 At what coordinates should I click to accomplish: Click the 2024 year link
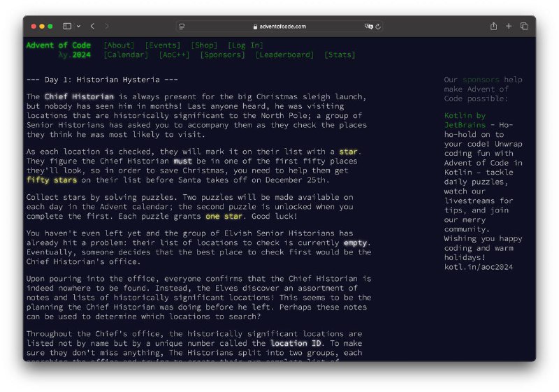[82, 55]
